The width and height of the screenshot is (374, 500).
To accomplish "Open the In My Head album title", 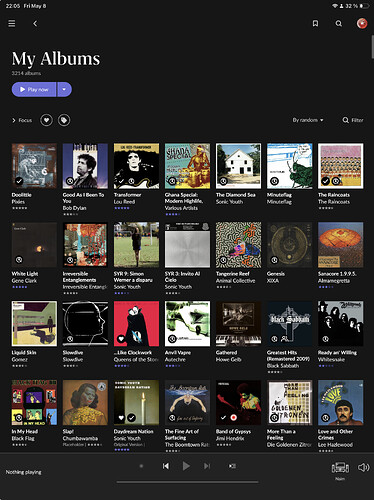I will coord(25,431).
